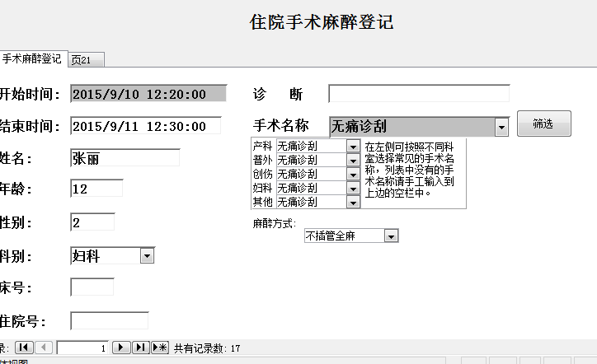Screen dimensions: 597x364
Task: Switch to the 页21 tab
Action: (x=86, y=59)
